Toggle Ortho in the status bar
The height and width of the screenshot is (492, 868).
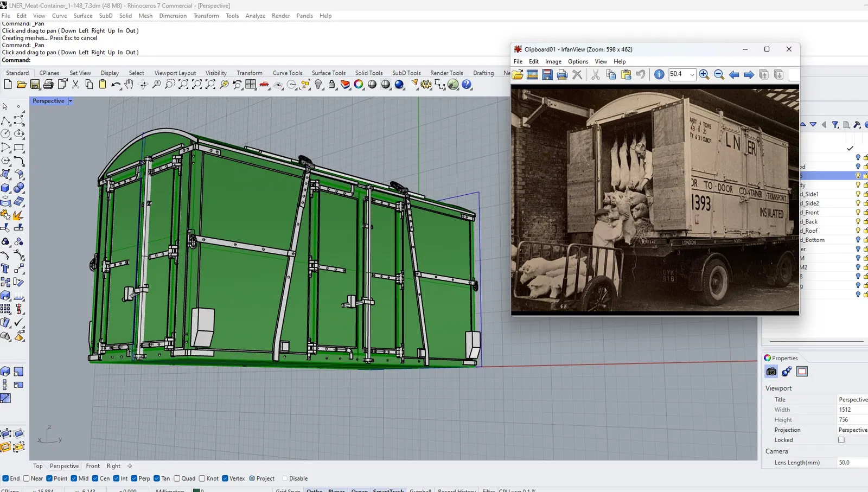(x=314, y=490)
